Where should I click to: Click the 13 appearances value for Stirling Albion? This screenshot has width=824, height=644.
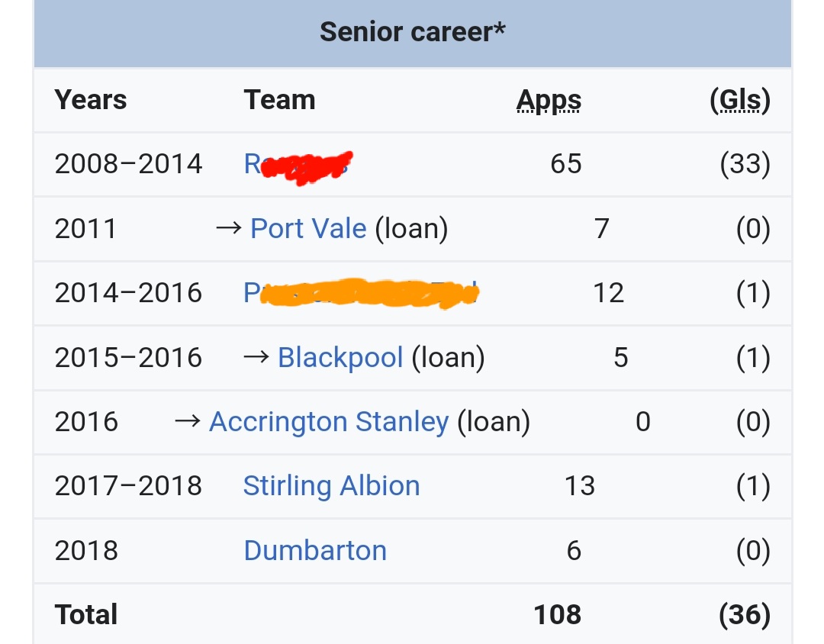pos(579,486)
